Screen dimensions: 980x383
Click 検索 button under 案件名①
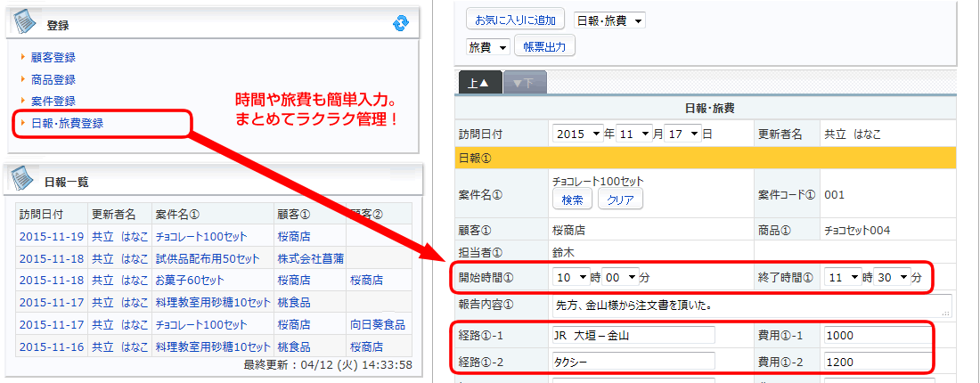point(572,200)
